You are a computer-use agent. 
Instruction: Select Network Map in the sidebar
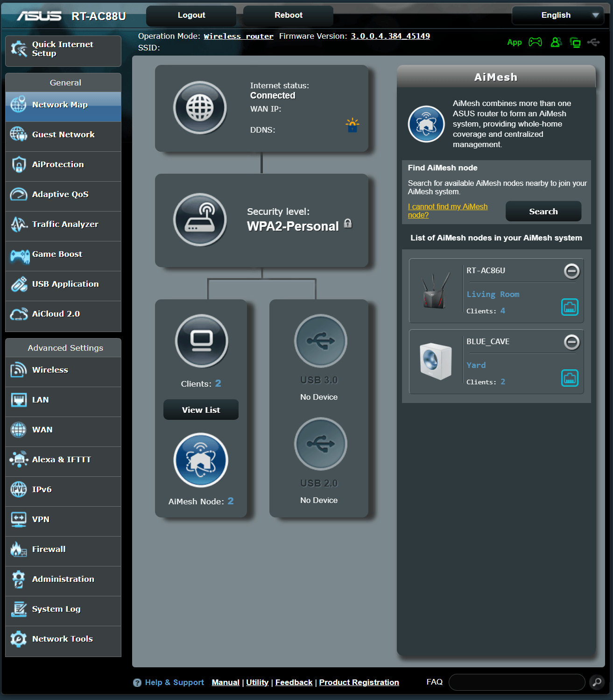point(63,106)
